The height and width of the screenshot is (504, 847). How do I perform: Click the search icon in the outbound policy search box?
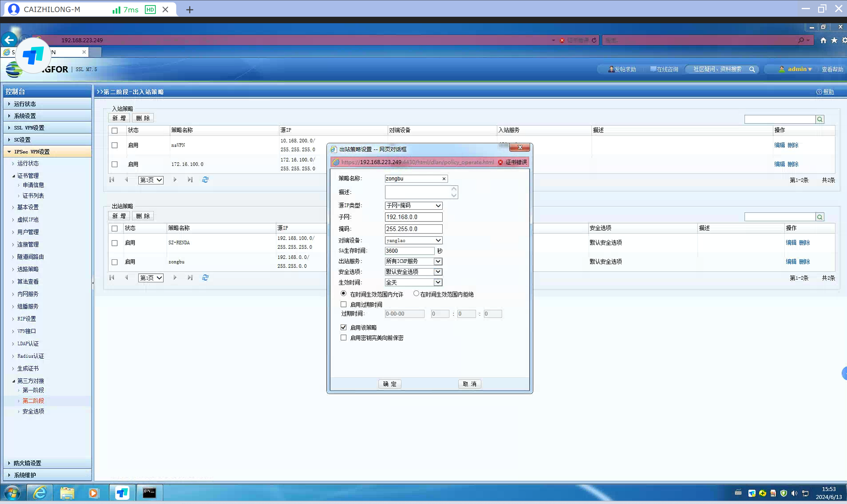(819, 217)
